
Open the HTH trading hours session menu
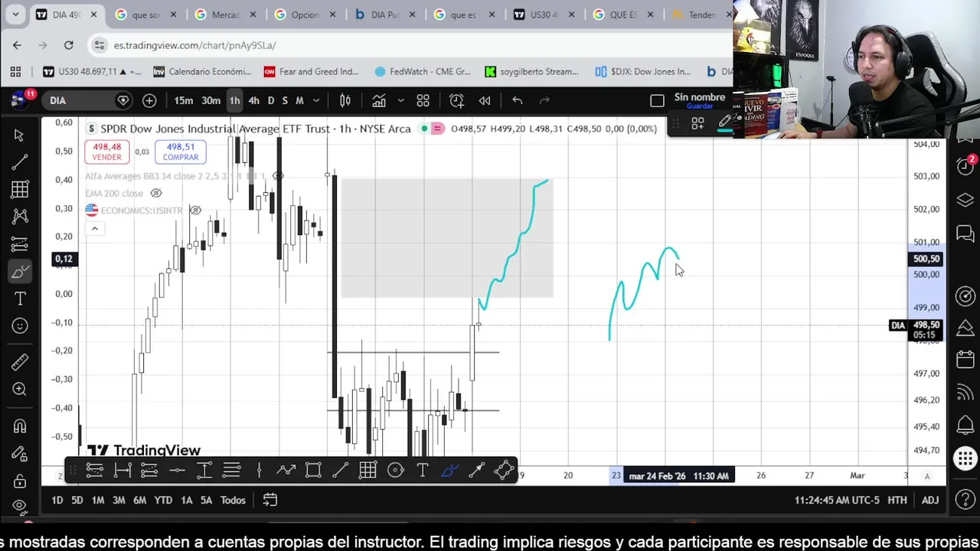pos(897,500)
